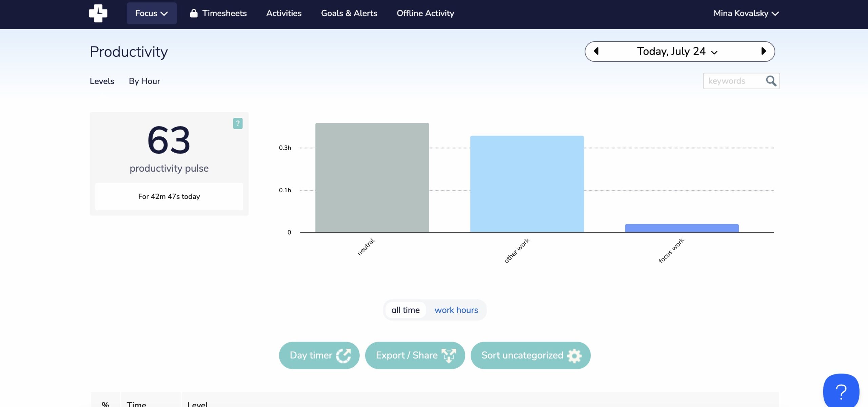868x407 pixels.
Task: Open the Today, July 24 date picker
Action: tap(677, 52)
